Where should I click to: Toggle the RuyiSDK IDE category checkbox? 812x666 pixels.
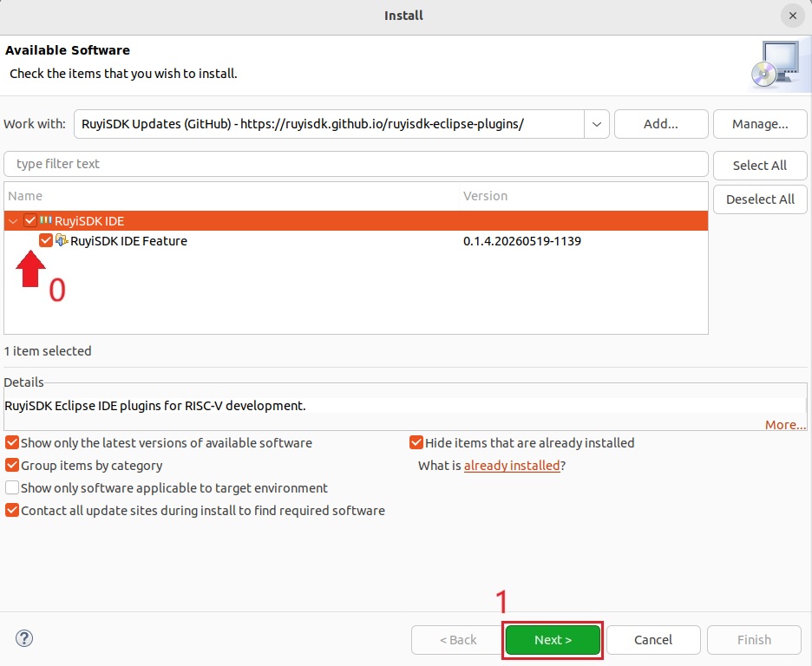point(30,220)
